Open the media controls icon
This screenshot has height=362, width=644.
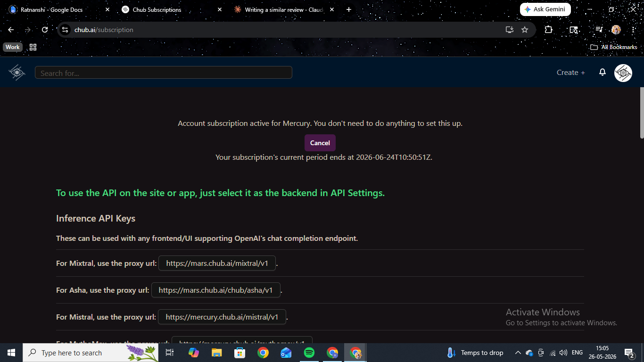(x=599, y=30)
